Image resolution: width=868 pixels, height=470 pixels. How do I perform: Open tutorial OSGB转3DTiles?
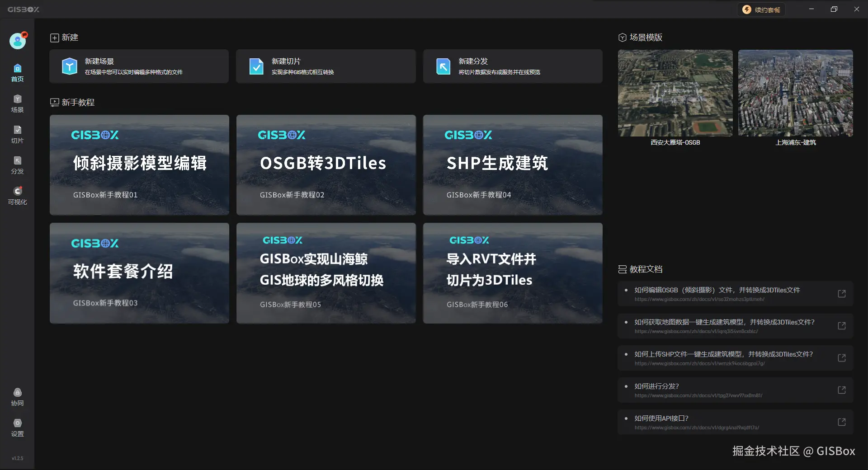326,165
